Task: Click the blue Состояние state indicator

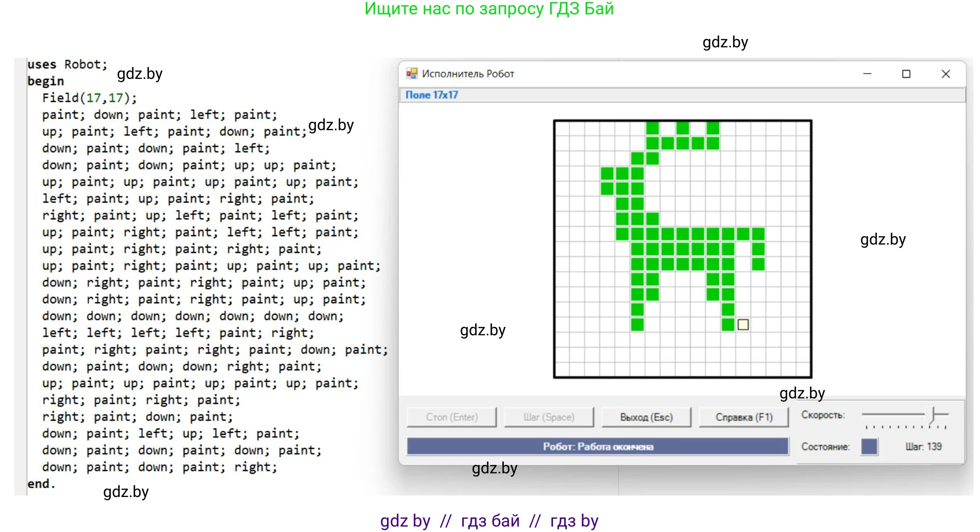Action: point(869,447)
